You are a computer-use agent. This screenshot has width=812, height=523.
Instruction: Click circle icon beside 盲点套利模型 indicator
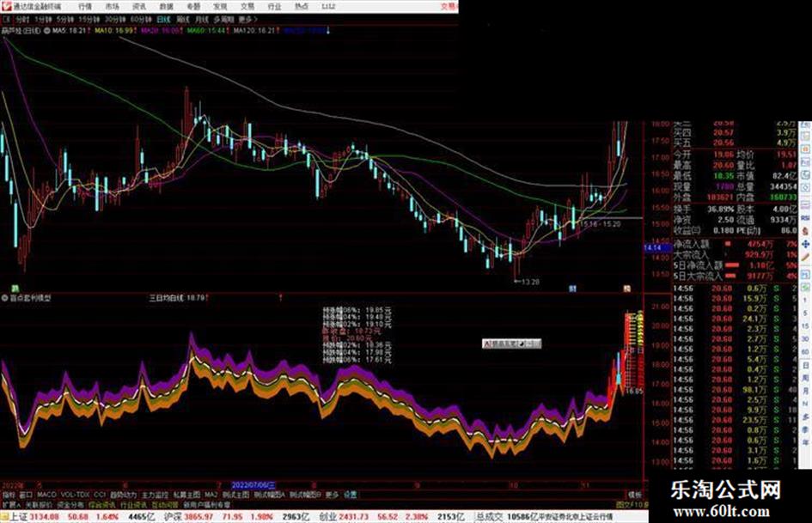pyautogui.click(x=5, y=298)
